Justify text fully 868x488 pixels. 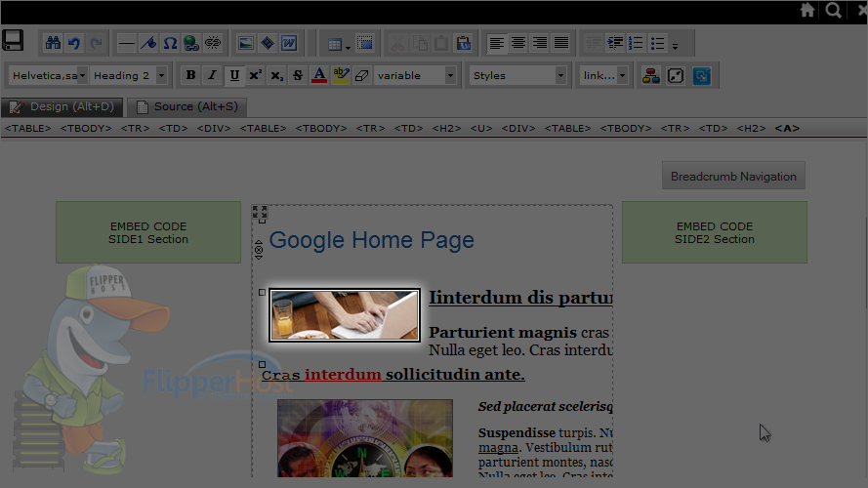click(561, 43)
